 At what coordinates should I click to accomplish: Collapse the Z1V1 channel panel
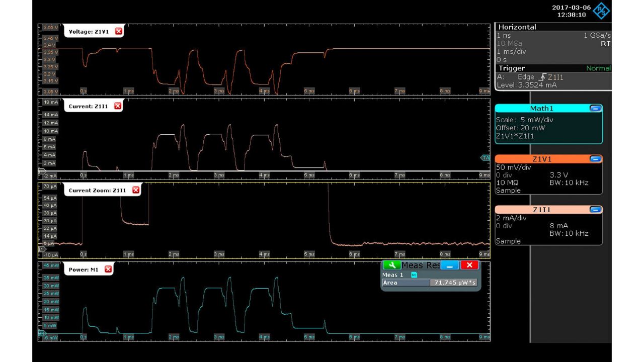point(595,159)
